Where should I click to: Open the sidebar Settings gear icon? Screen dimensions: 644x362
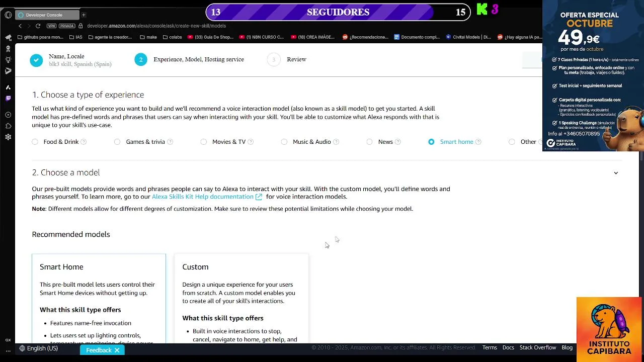(x=8, y=137)
